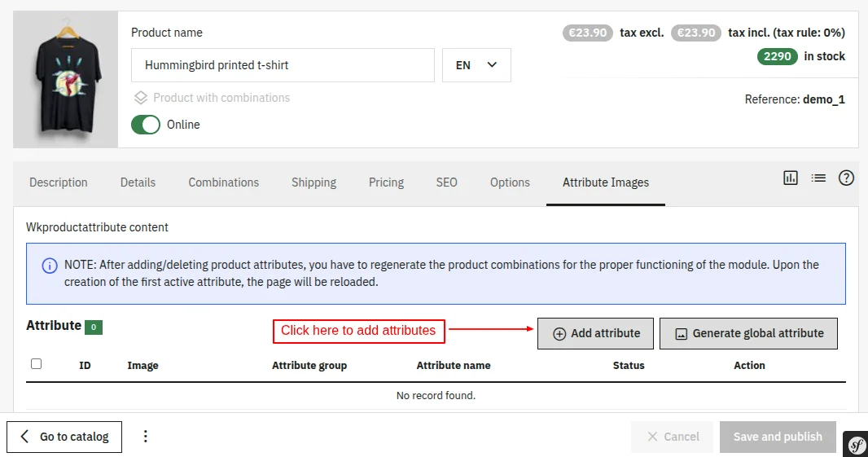The image size is (868, 457).
Task: Click the three-dot more options icon
Action: [x=146, y=437]
